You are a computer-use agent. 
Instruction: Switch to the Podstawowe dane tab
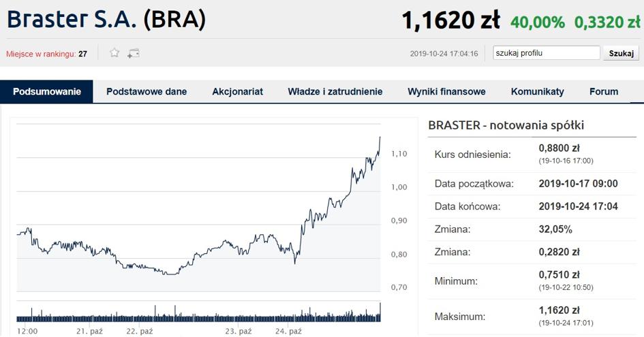coord(147,92)
